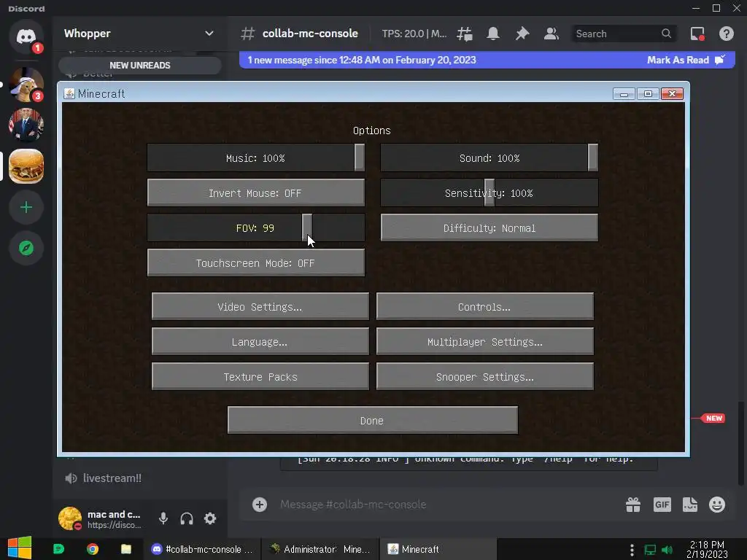Open Controls... in Minecraft options
Viewport: 747px width, 560px height.
[485, 307]
